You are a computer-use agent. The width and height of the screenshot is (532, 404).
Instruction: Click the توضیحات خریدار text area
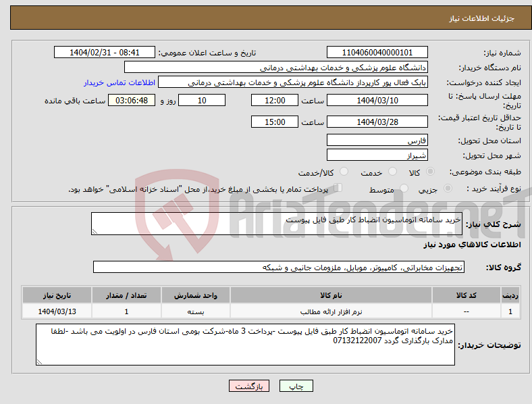pos(245,345)
